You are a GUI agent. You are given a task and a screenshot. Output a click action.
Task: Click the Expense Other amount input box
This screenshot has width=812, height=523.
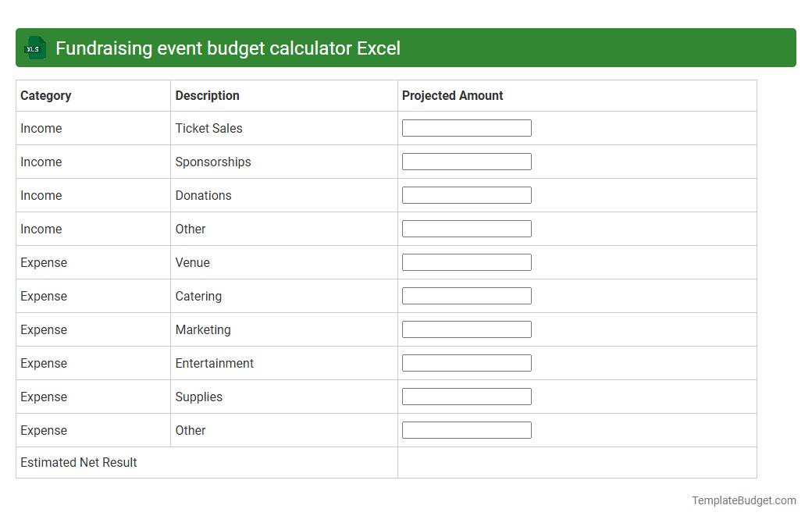coord(466,429)
